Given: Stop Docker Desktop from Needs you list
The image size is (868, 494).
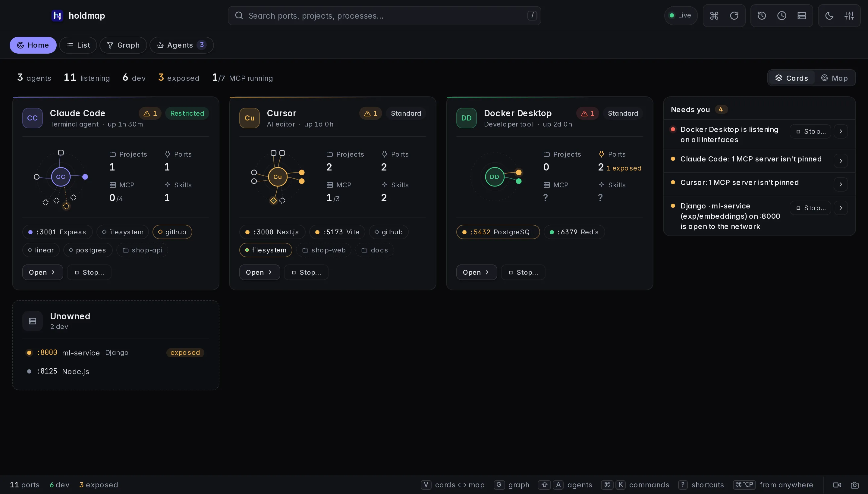Looking at the screenshot, I should [810, 132].
